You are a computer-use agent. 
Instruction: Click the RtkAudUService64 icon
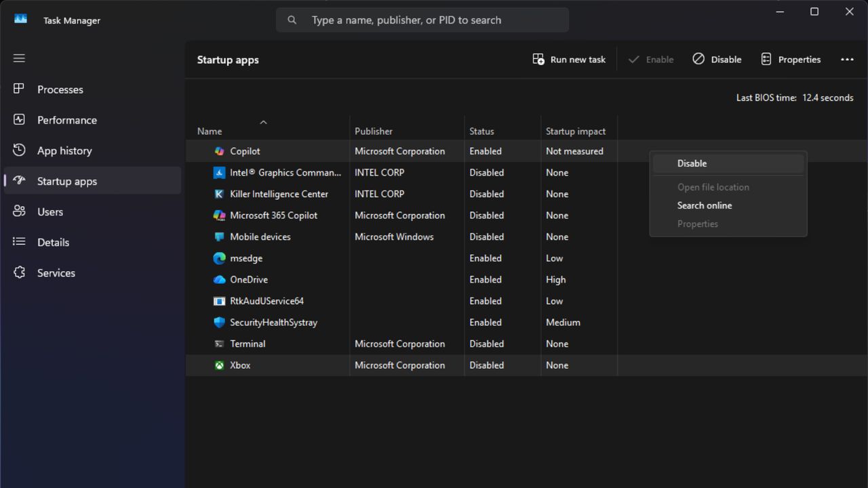tap(219, 301)
